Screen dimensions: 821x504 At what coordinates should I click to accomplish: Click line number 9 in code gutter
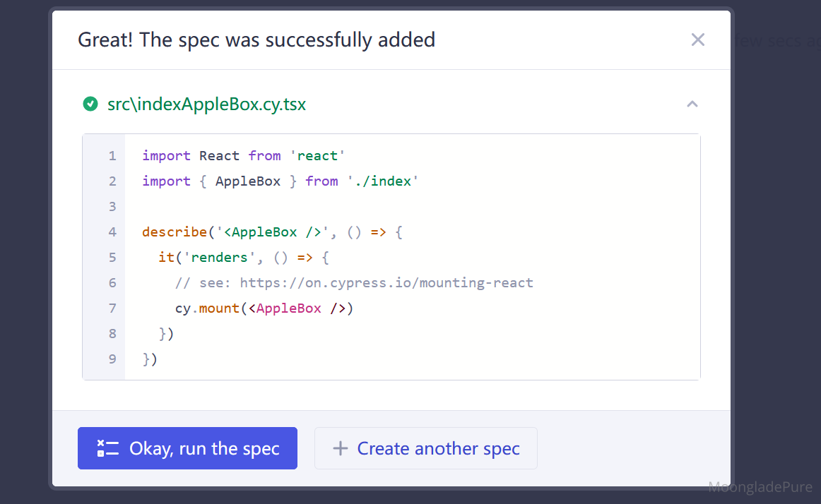coord(112,359)
